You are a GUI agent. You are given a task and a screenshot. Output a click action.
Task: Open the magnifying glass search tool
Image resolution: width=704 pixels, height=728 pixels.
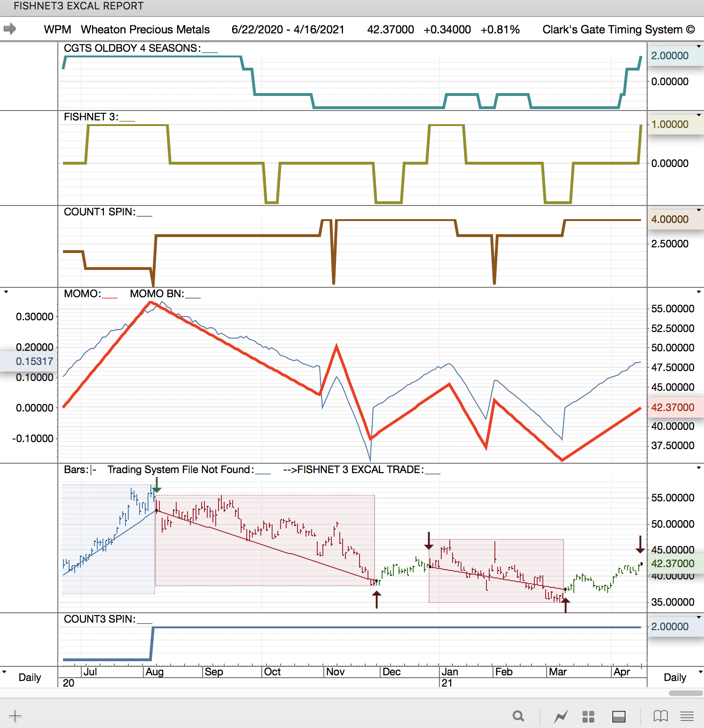click(x=518, y=716)
